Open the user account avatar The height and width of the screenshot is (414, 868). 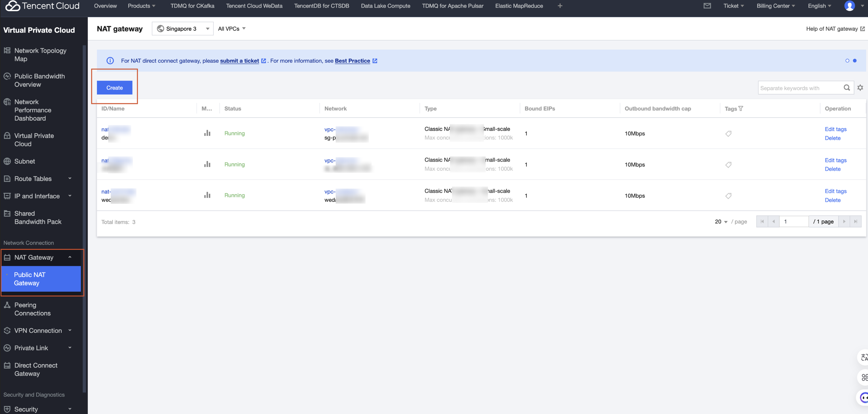tap(849, 6)
